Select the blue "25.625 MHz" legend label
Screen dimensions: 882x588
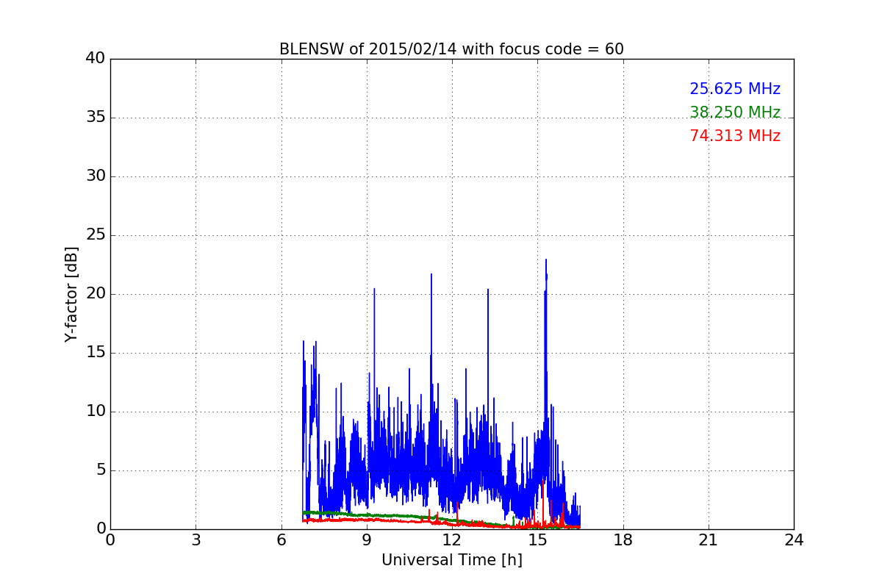point(735,89)
